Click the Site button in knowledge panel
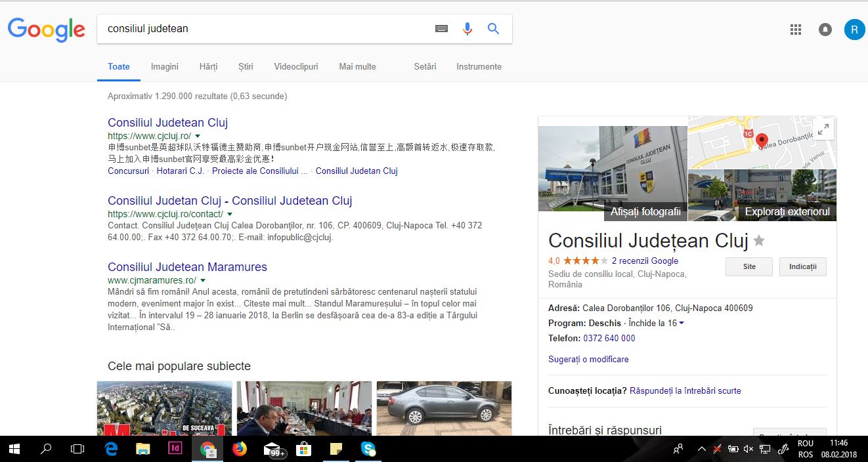The width and height of the screenshot is (868, 462). (x=749, y=266)
